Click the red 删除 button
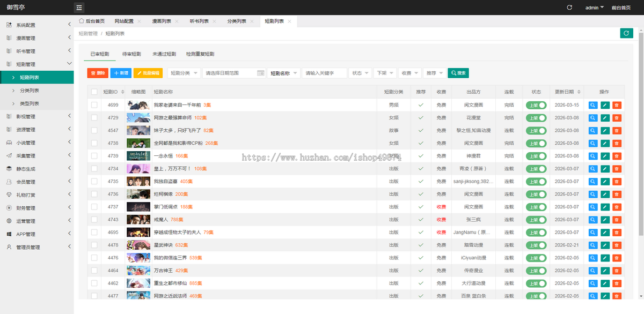This screenshot has width=644, height=314. [98, 73]
